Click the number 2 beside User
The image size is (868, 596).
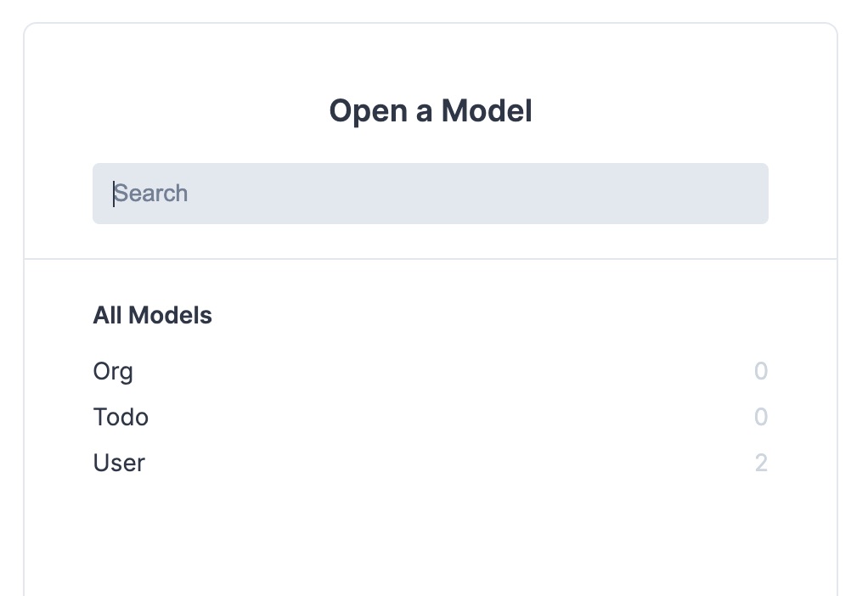tap(760, 464)
